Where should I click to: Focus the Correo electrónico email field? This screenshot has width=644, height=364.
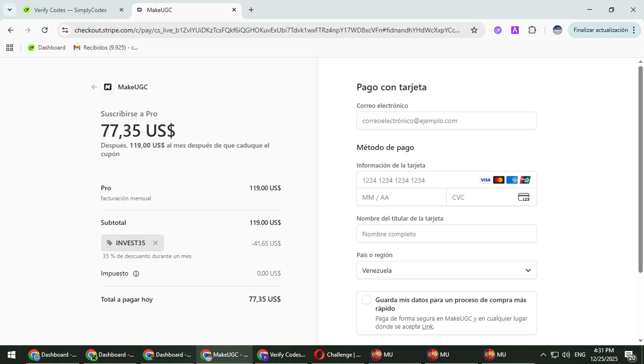(447, 121)
